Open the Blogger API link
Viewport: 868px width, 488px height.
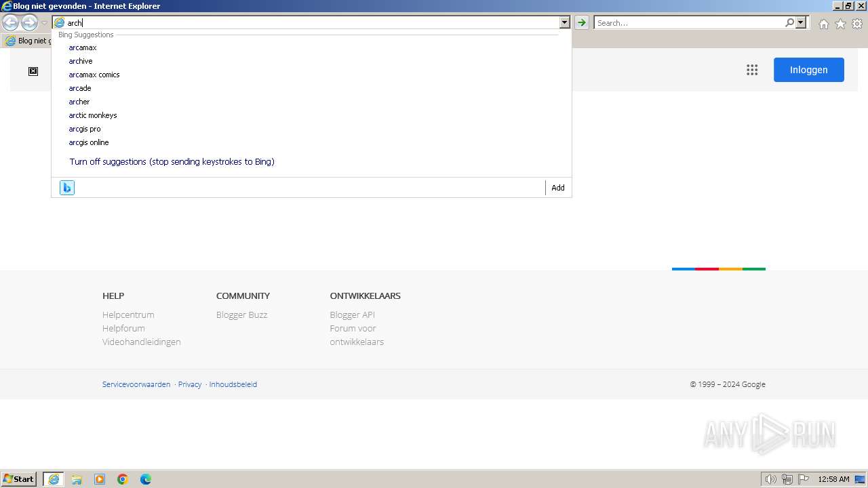353,314
